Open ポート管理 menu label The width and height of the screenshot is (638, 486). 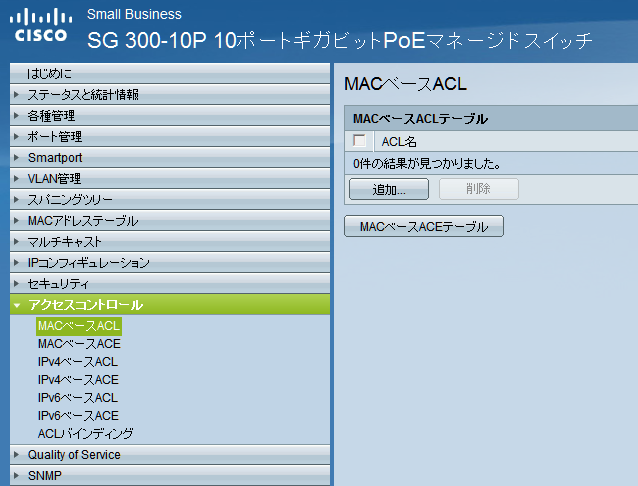coord(55,136)
